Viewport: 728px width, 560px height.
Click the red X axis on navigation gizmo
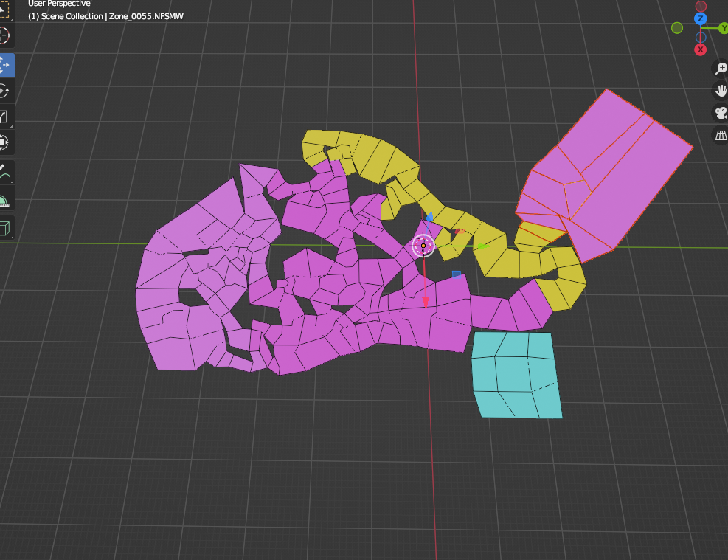click(701, 49)
